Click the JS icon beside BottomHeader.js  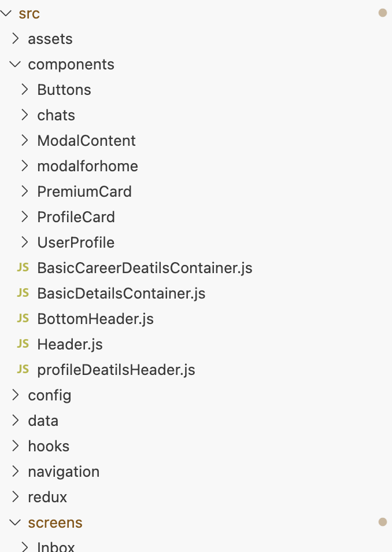[23, 319]
